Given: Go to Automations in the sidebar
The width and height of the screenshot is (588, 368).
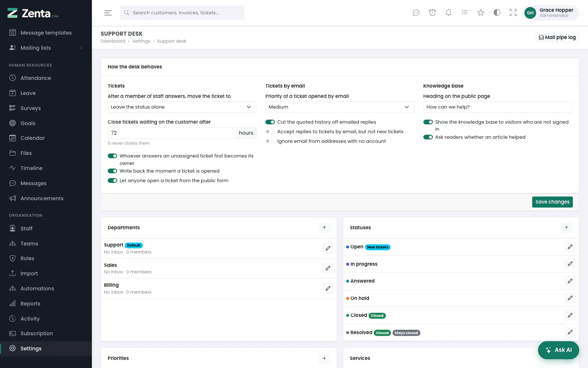Looking at the screenshot, I should point(46,289).
